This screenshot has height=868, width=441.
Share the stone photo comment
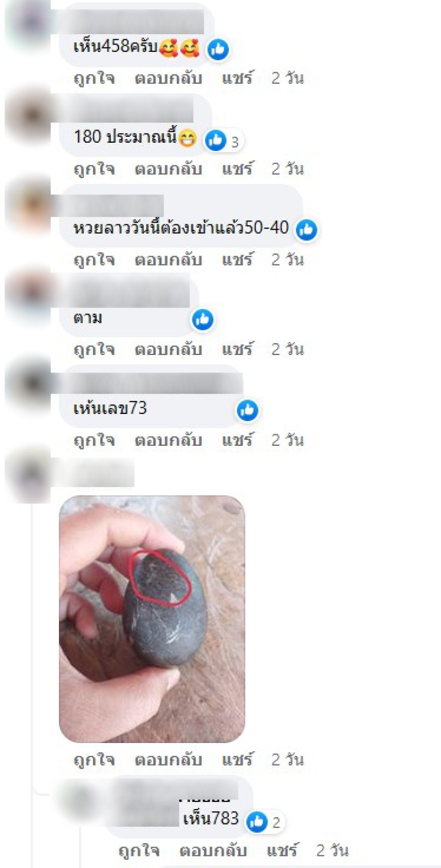point(238,759)
